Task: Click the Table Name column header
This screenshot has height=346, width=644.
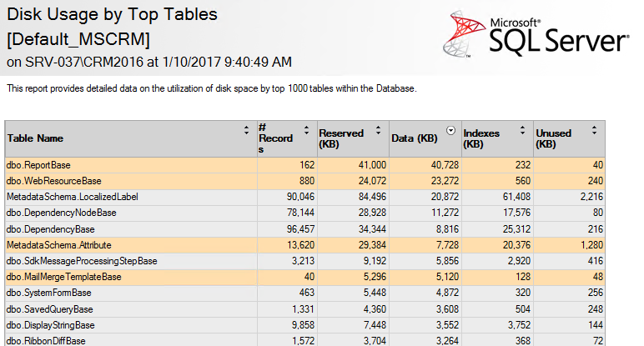Action: pos(35,138)
